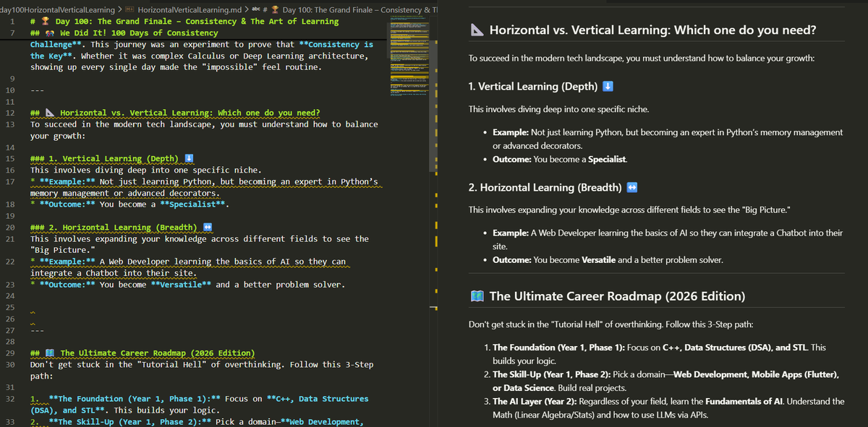Image resolution: width=868 pixels, height=427 pixels.
Task: Click the triangular ruler emoji in preview heading
Action: click(x=477, y=31)
